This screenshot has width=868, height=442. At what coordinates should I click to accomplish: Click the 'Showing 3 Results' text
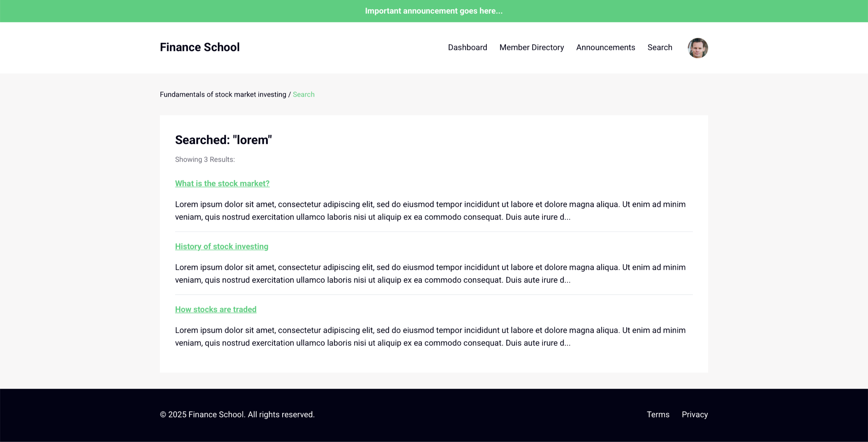coord(205,159)
